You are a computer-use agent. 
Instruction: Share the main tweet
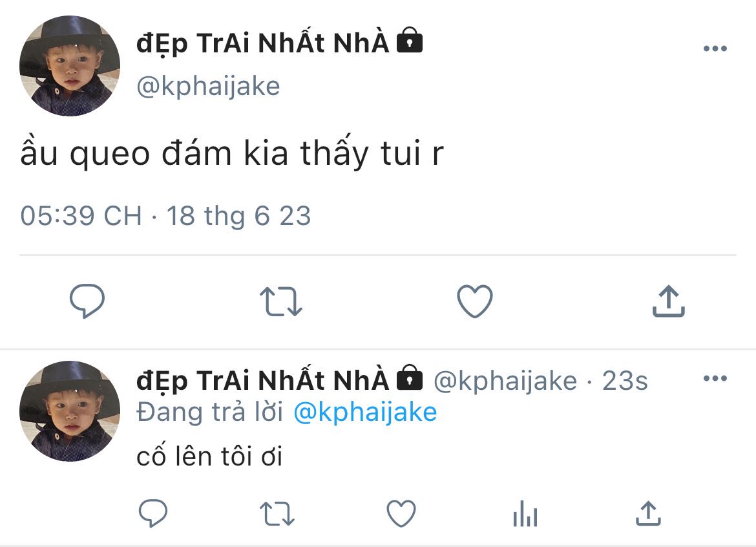(669, 301)
